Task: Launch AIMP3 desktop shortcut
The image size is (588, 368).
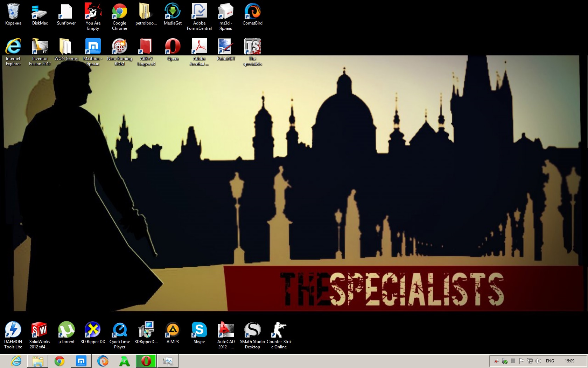Action: [x=173, y=333]
